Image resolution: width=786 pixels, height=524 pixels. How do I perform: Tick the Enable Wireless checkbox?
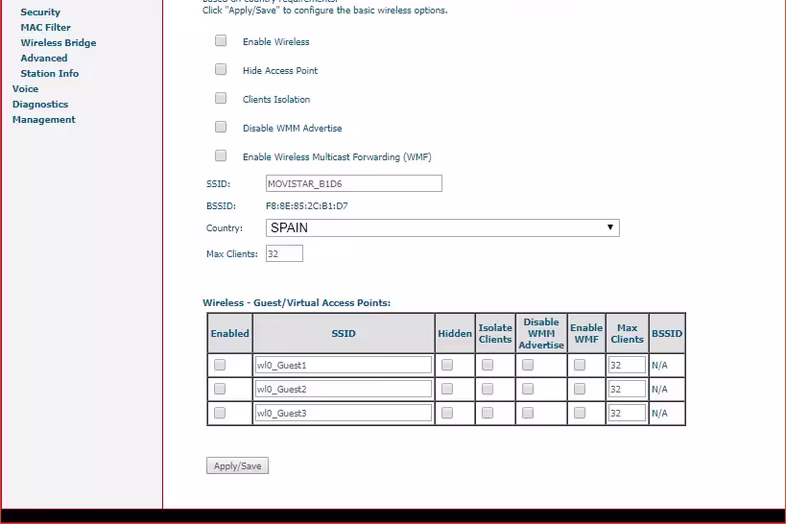pyautogui.click(x=221, y=41)
